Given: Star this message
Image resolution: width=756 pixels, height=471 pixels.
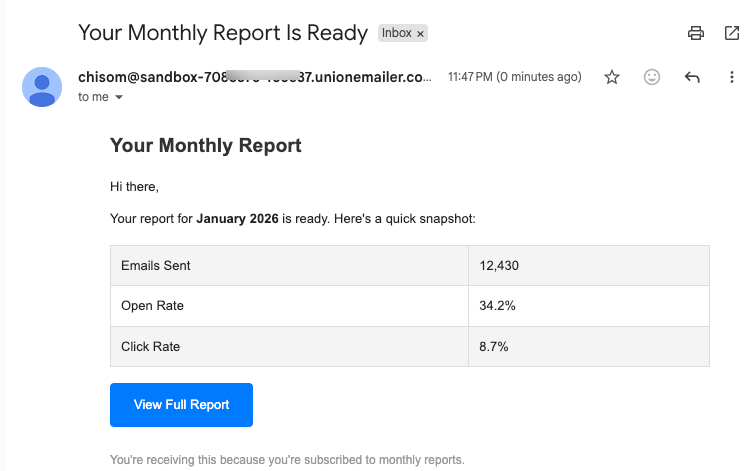Looking at the screenshot, I should pos(612,77).
